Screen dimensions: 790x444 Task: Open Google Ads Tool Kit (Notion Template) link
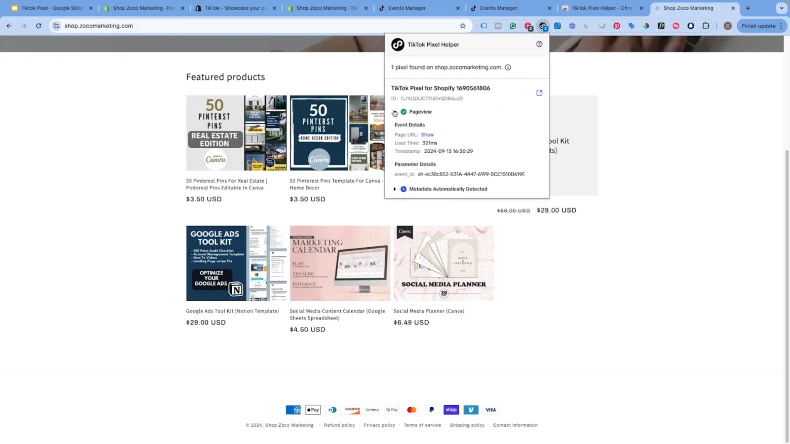232,311
